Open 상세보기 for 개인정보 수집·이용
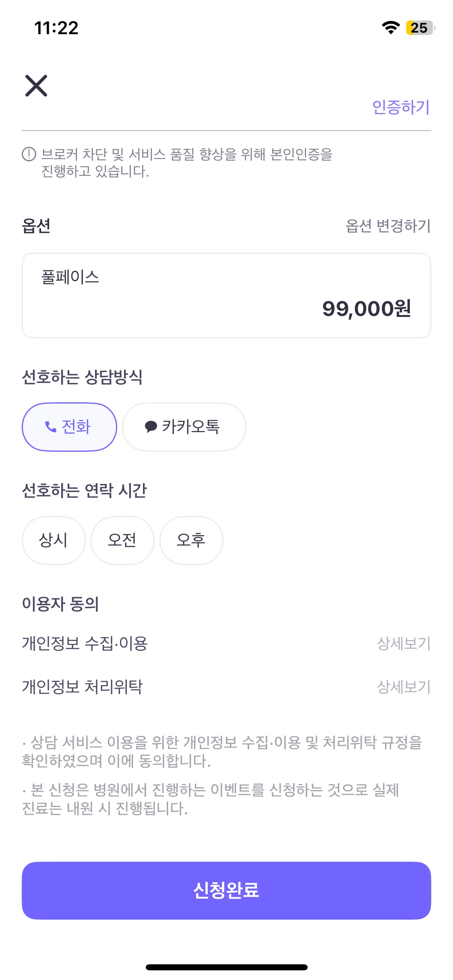The height and width of the screenshot is (980, 453). [403, 644]
